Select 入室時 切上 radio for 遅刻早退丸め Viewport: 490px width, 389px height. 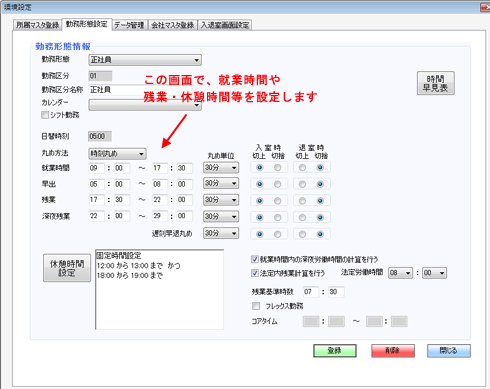click(x=260, y=234)
